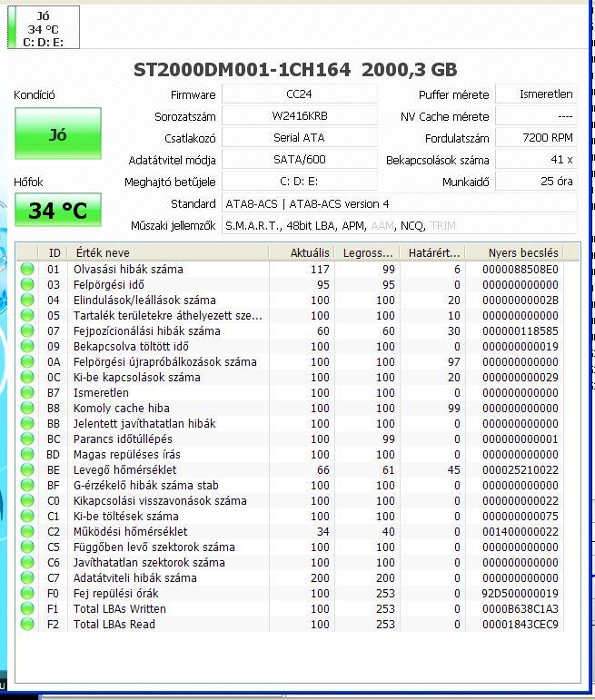The width and height of the screenshot is (595, 700).
Task: Click the status icon for G-érzékelő hibák
Action: pyautogui.click(x=27, y=485)
